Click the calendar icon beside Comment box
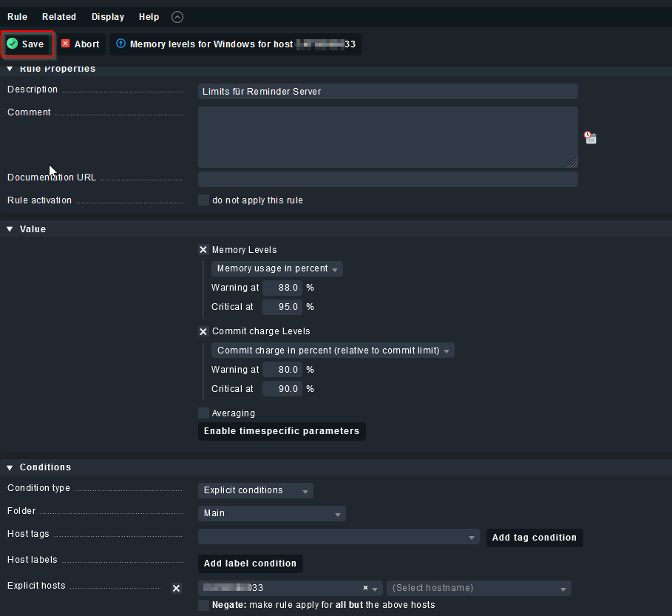Screen dimensions: 672x616 (x=590, y=138)
